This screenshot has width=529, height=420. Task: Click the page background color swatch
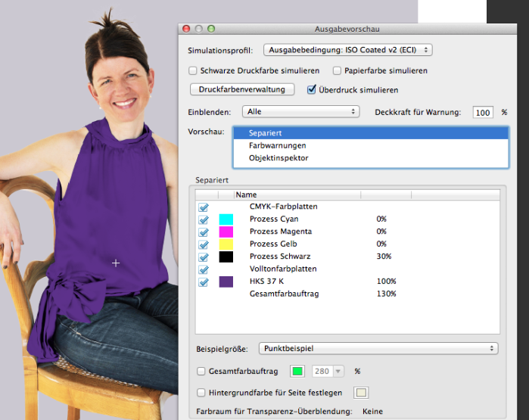[x=361, y=393]
